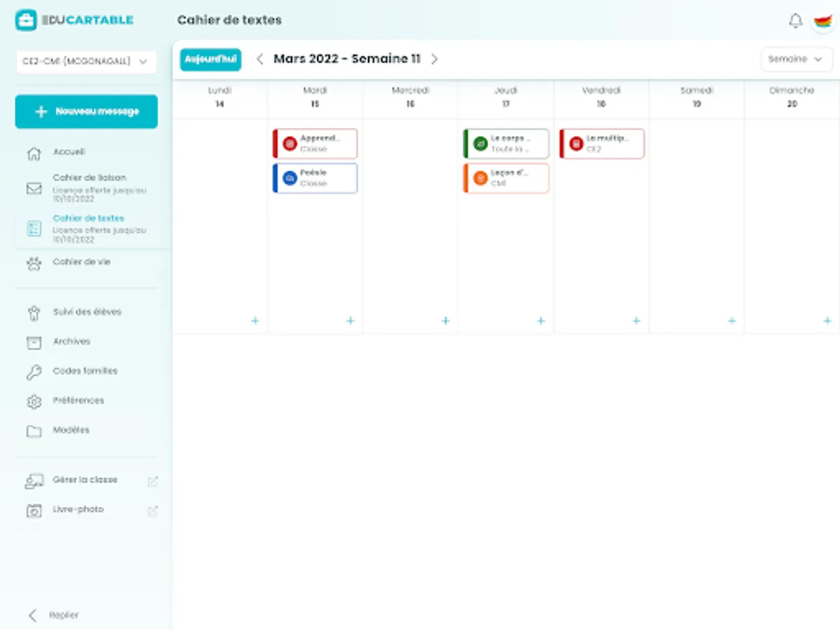
Task: Click the Cahier de textes list icon
Action: click(34, 228)
